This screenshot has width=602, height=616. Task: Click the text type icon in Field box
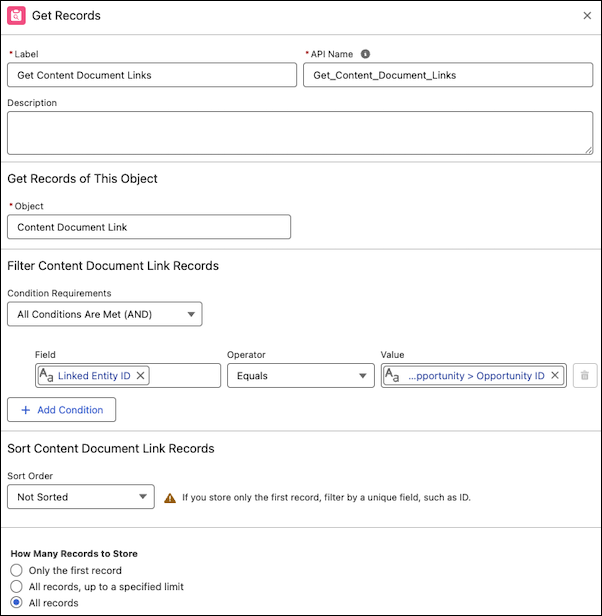coord(46,376)
